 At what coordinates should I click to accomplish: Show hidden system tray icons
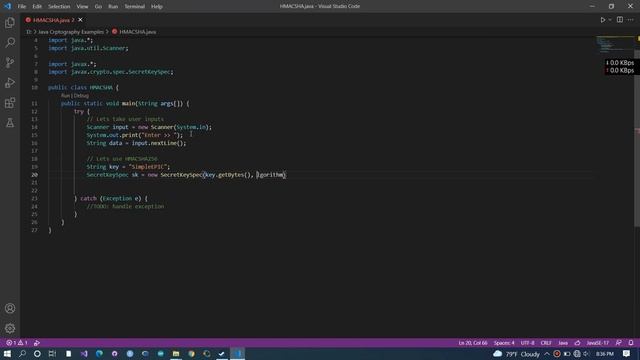coord(547,354)
